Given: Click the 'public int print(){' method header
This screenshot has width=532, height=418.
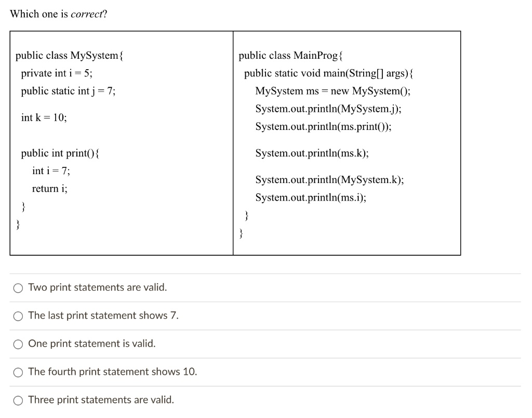Looking at the screenshot, I should [x=61, y=153].
